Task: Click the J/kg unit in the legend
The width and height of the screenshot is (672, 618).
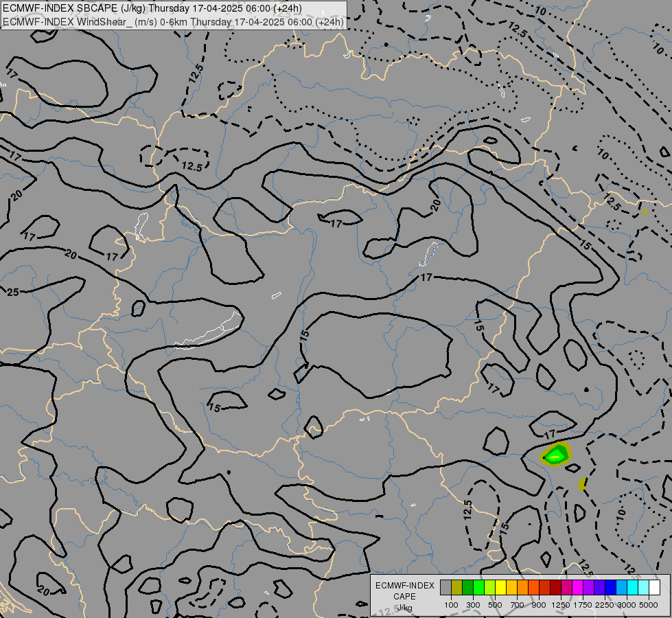Action: (404, 608)
